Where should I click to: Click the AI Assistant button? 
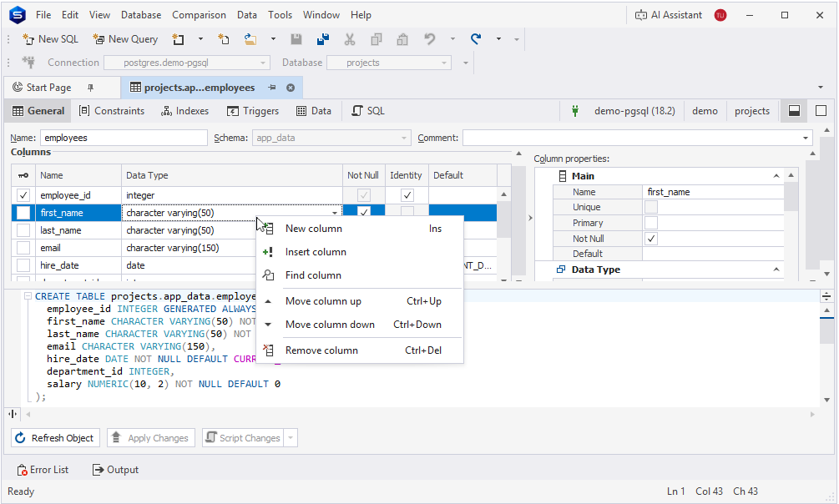(669, 15)
